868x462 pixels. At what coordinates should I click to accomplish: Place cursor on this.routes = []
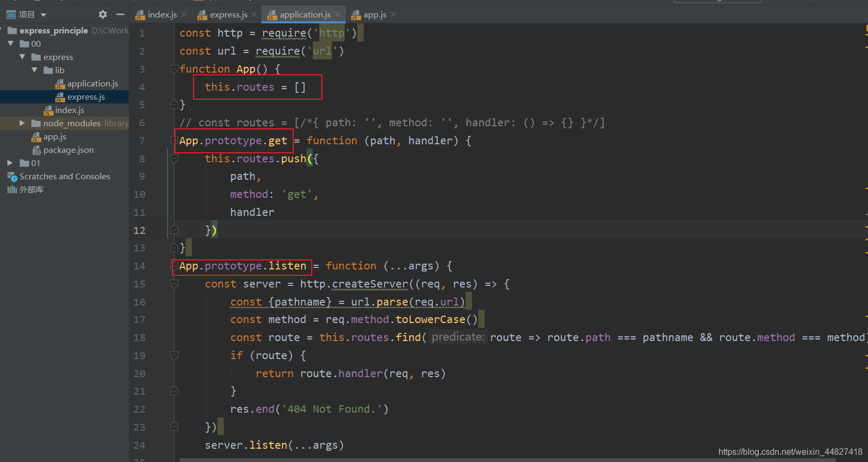pyautogui.click(x=255, y=87)
